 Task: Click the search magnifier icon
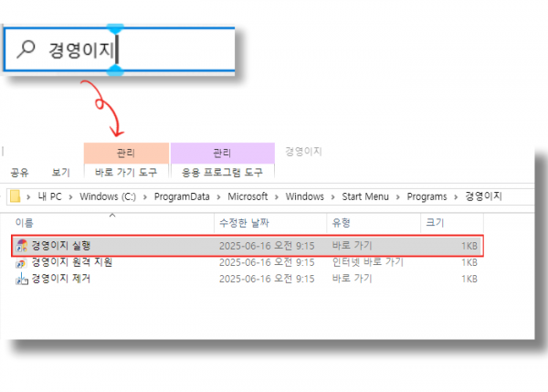point(27,52)
